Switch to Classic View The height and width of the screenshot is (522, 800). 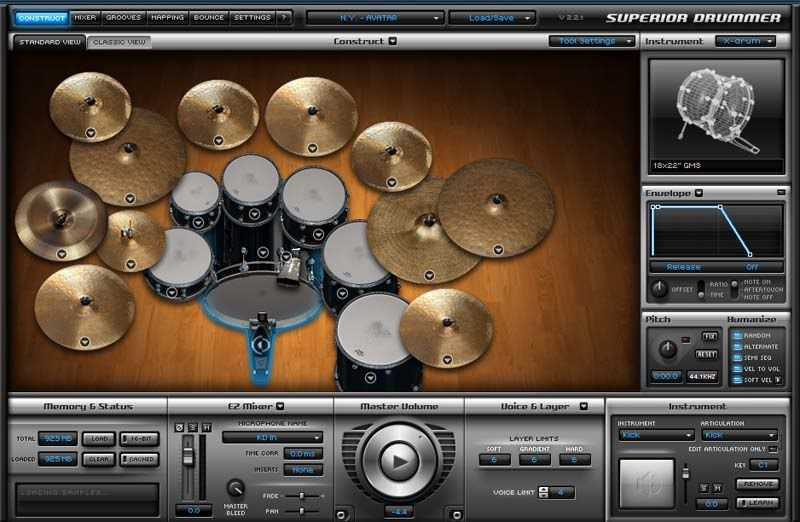(x=119, y=42)
